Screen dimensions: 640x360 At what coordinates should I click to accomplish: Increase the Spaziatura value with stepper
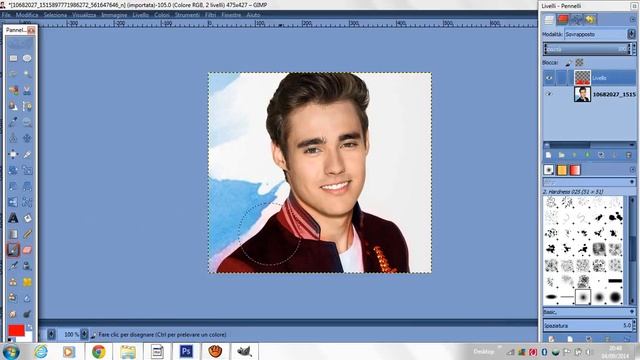point(634,323)
